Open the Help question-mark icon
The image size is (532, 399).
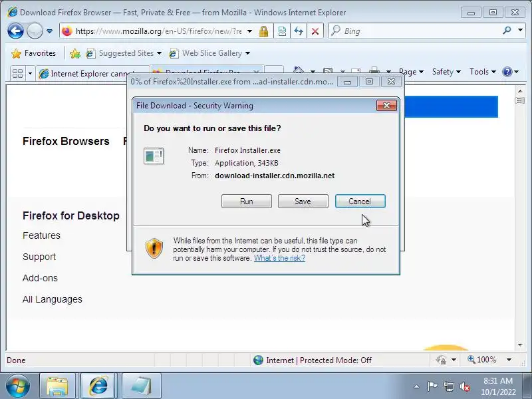tap(507, 72)
